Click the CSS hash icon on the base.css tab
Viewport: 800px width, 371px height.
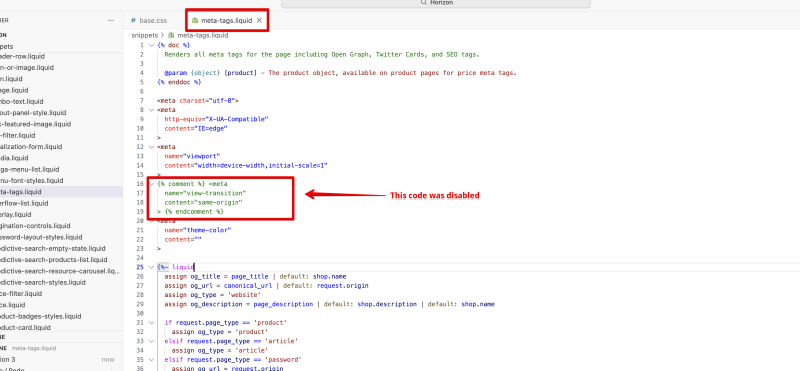[133, 20]
